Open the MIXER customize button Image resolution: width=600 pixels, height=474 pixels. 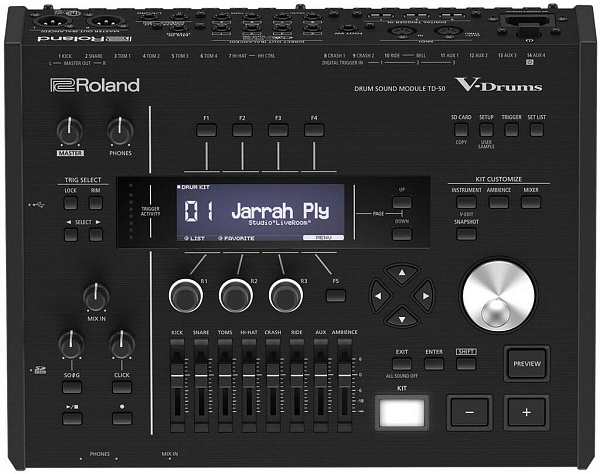pyautogui.click(x=531, y=202)
